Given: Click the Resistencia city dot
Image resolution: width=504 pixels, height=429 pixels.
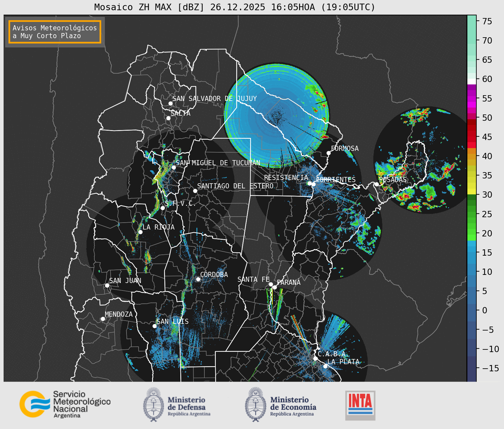Looking at the screenshot, I should point(310,183).
